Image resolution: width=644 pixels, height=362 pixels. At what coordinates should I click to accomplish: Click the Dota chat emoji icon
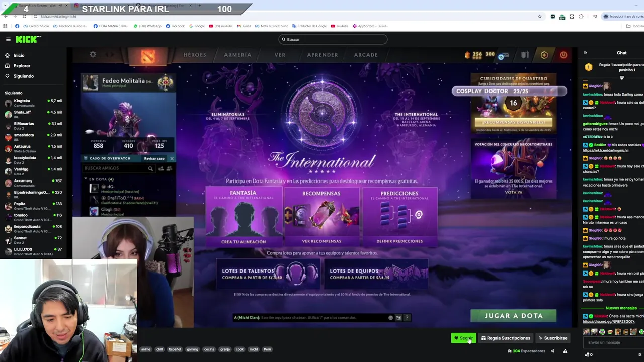coord(390,317)
